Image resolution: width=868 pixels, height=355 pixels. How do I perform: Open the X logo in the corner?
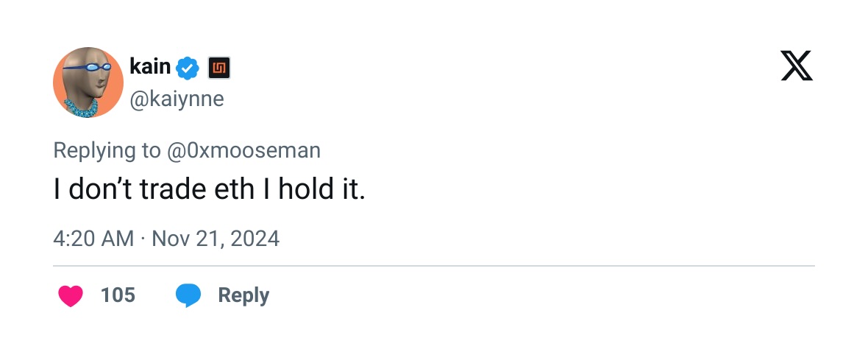tap(797, 66)
